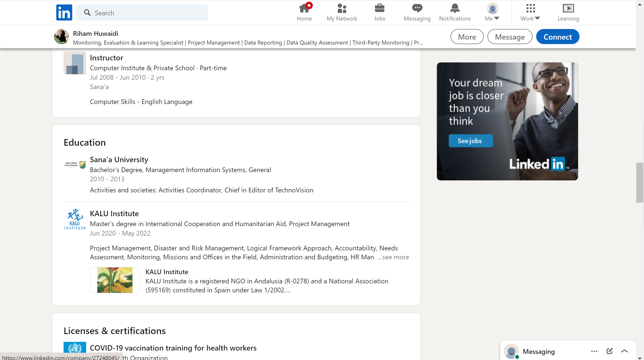644x360 pixels.
Task: Click the LinkedIn logo icon
Action: pos(64,12)
